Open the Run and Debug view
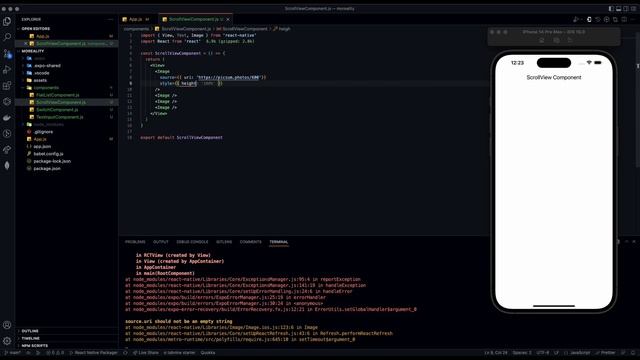Viewport: 640px width, 360px height. [x=7, y=70]
